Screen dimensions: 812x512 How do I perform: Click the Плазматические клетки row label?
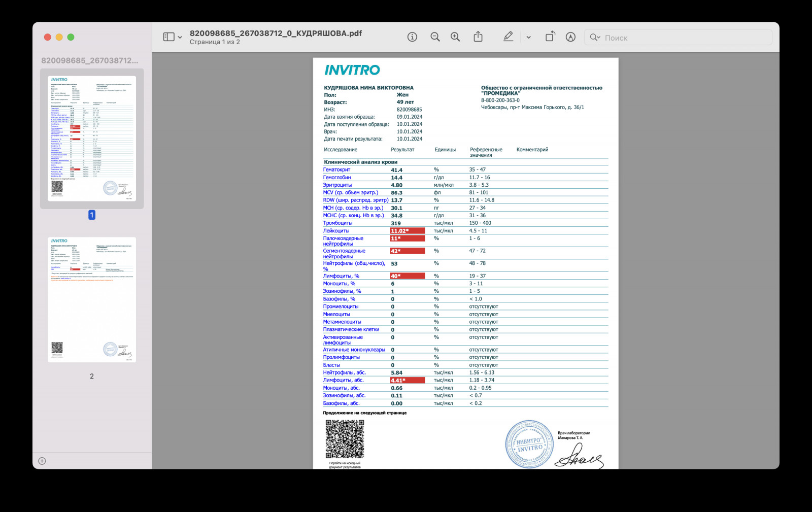351,329
